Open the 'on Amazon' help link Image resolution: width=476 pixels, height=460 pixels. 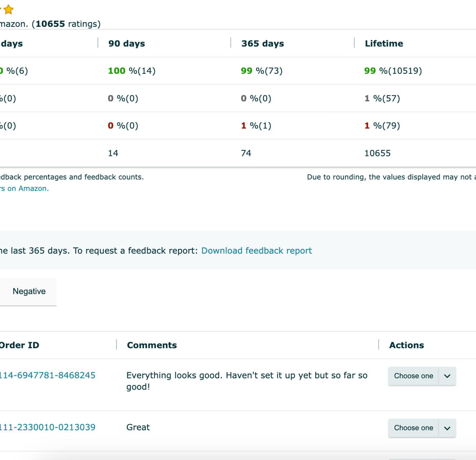click(24, 188)
